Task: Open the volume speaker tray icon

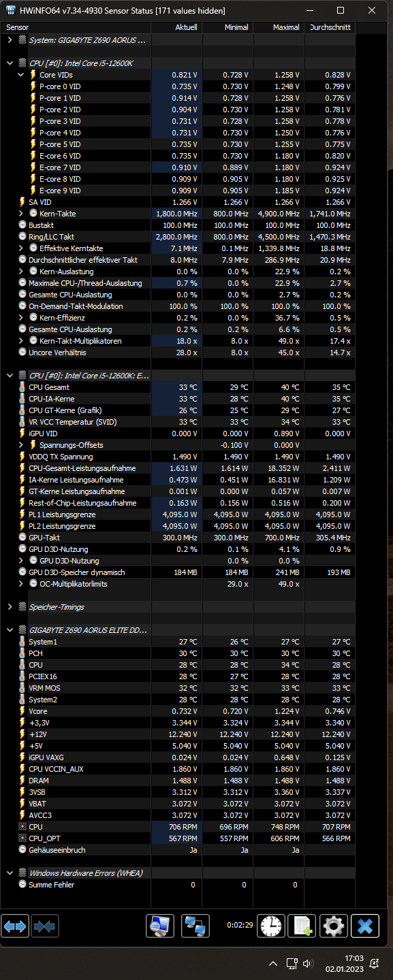Action: tap(308, 964)
